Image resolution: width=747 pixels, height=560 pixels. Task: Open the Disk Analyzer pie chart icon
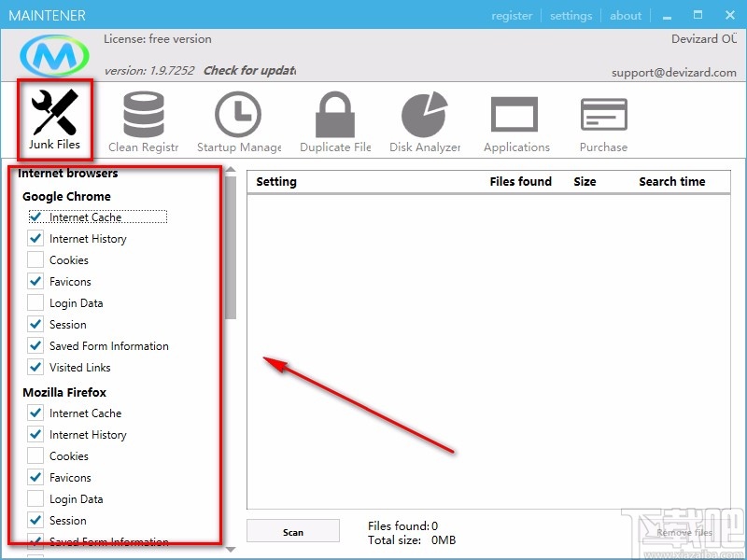[x=425, y=115]
